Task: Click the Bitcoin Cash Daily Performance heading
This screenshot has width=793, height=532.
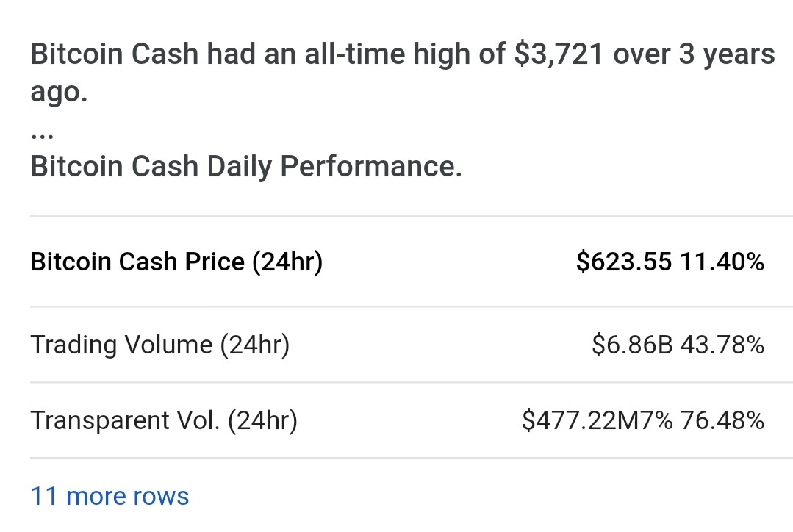Action: click(x=246, y=167)
